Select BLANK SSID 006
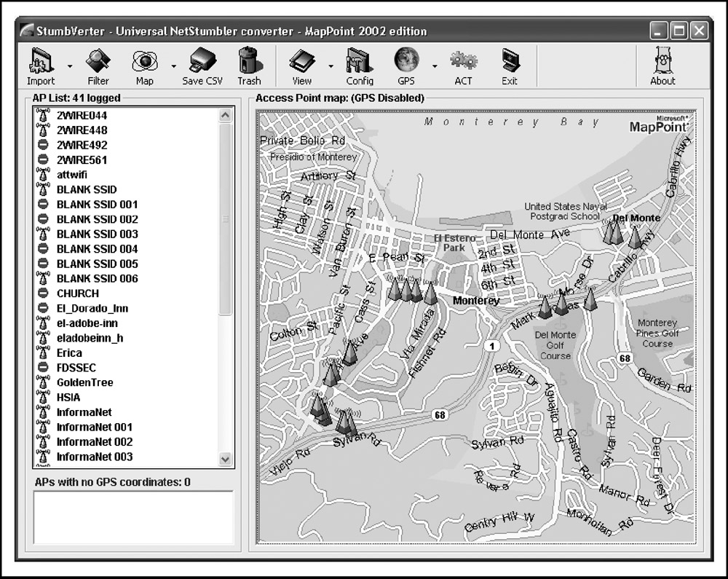 click(97, 279)
